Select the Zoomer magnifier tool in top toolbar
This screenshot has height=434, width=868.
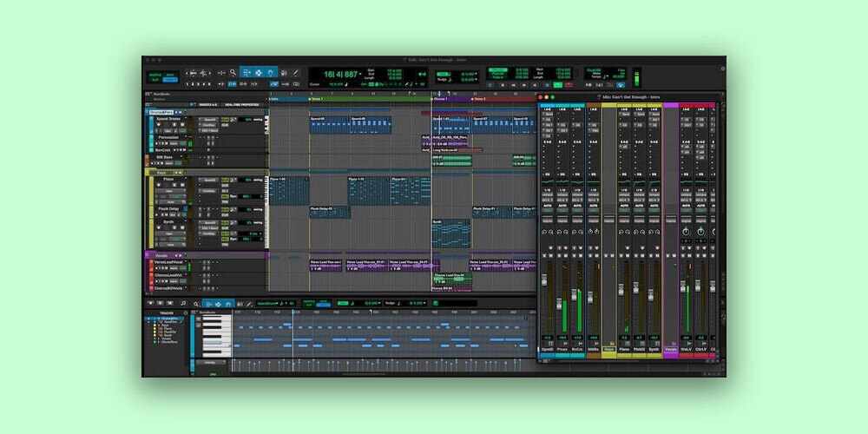click(233, 72)
